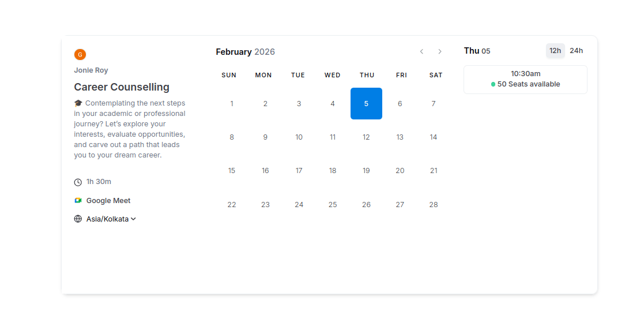The image size is (644, 315).
Task: Pick the 11th of February
Action: pyautogui.click(x=333, y=137)
